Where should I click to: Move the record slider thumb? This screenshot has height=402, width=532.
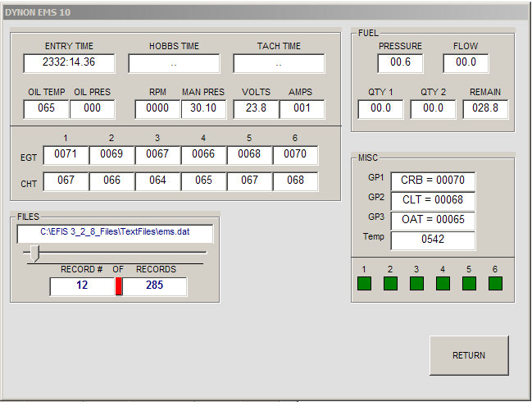[34, 254]
